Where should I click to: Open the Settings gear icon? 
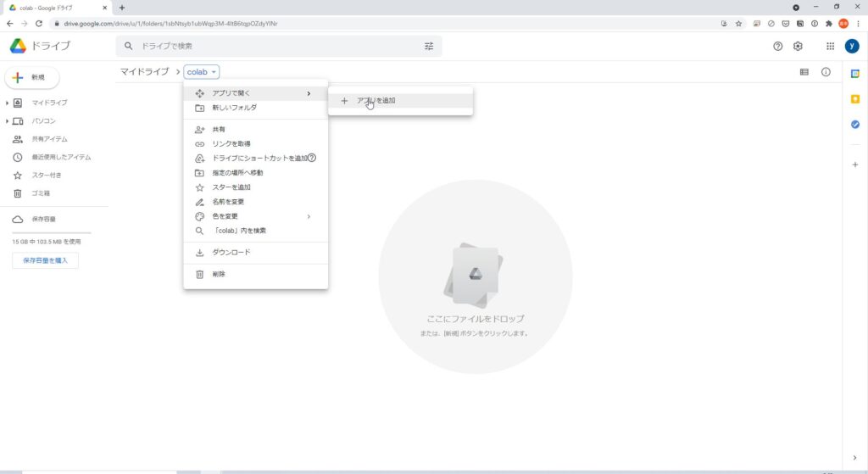click(798, 46)
